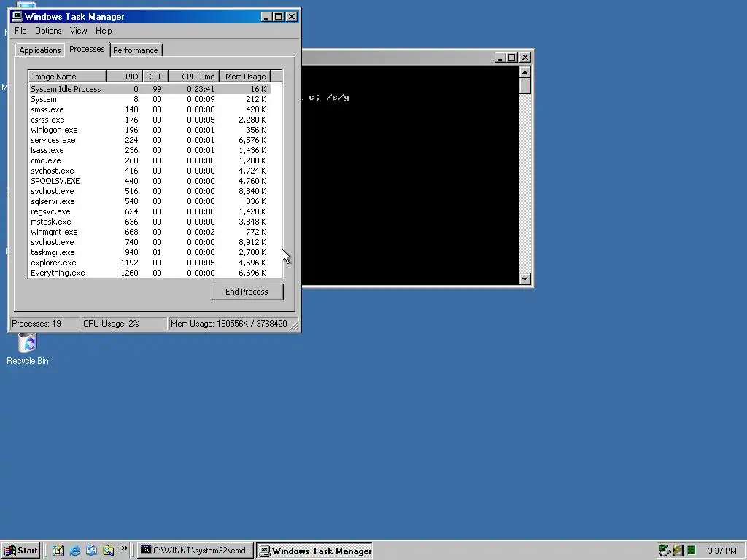Select the regsvc.exe process
The image size is (747, 560).
[149, 212]
